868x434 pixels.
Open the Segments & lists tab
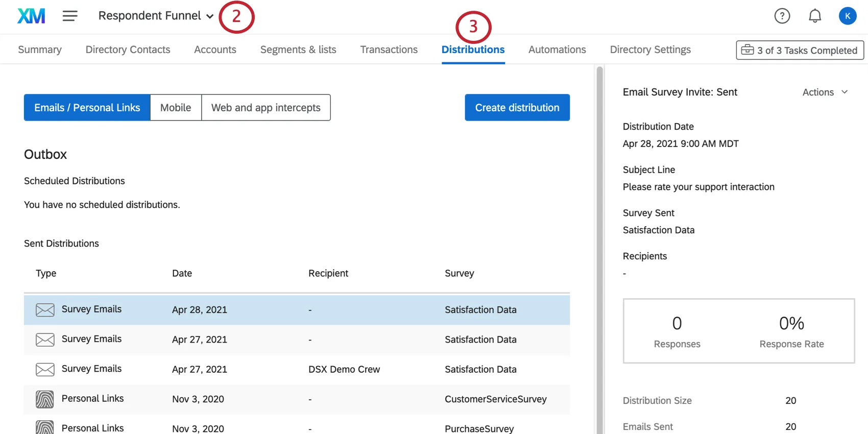pyautogui.click(x=298, y=50)
